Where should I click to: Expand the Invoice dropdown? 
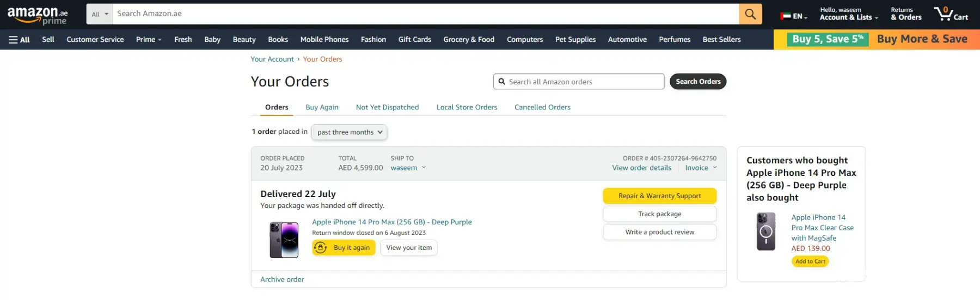701,168
